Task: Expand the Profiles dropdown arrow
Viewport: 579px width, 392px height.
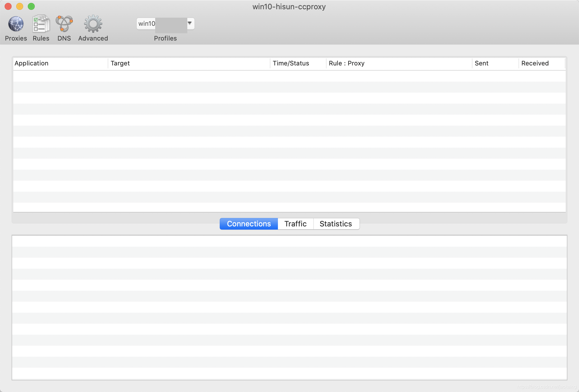Action: (x=190, y=23)
